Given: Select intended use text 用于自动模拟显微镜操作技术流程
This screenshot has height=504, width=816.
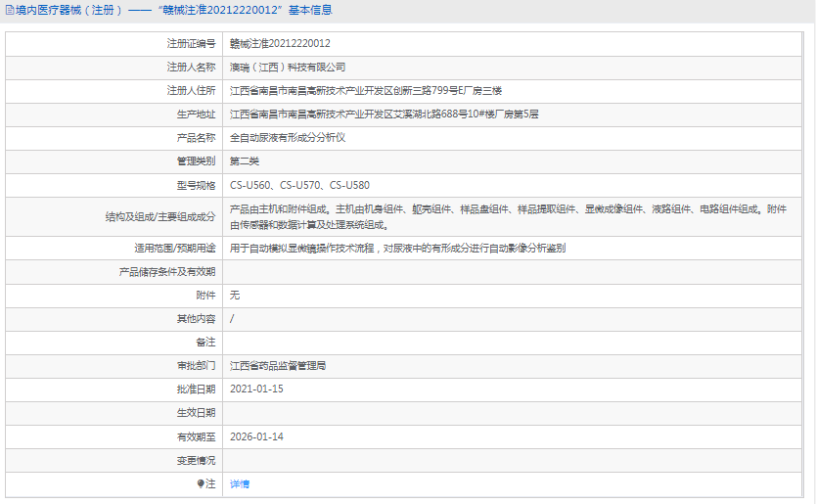Looking at the screenshot, I should pos(397,249).
